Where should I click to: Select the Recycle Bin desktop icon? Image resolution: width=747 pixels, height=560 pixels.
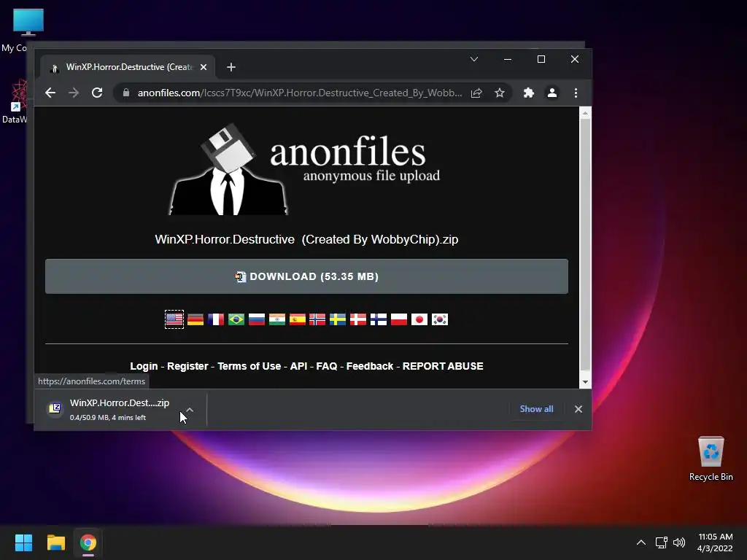tap(711, 459)
